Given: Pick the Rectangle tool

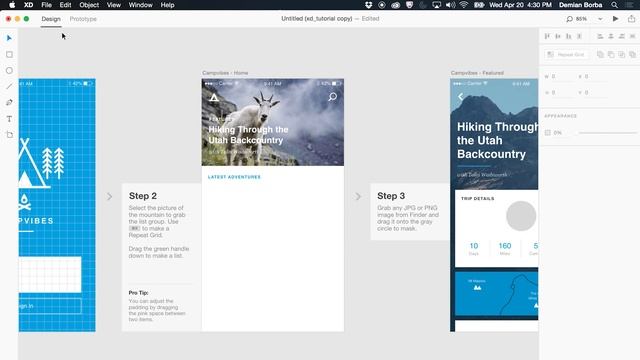Looking at the screenshot, I should pos(9,54).
